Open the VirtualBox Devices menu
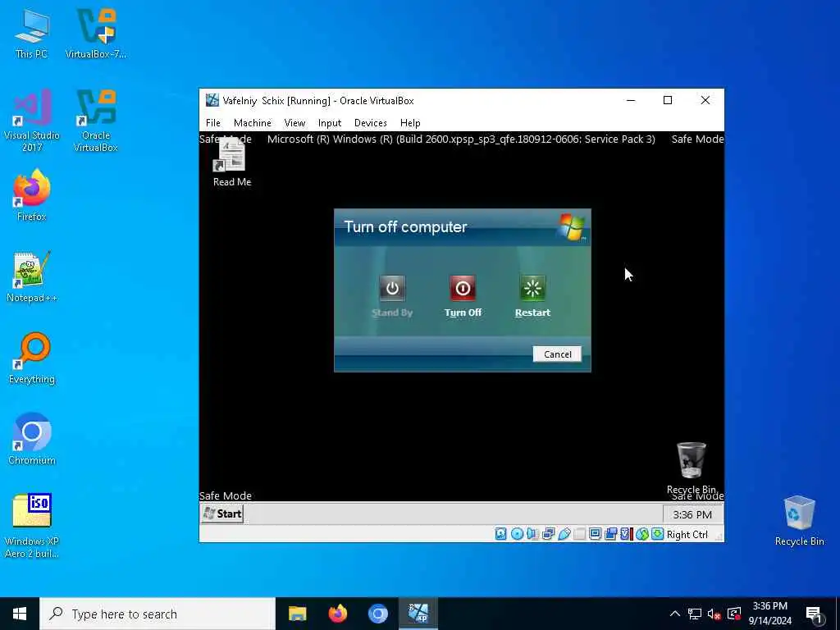This screenshot has height=630, width=840. 371,123
